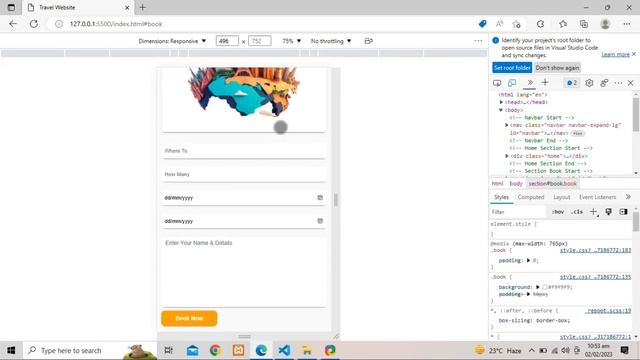Open the DevTools issues counter badge

(572, 83)
